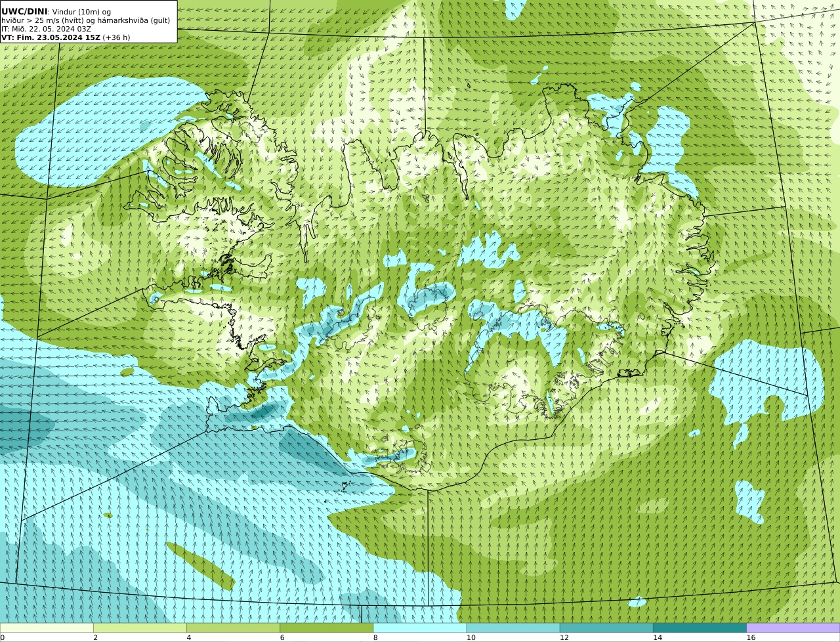Click the teal 12–14 legend swatch
The image size is (840, 642).
click(606, 628)
